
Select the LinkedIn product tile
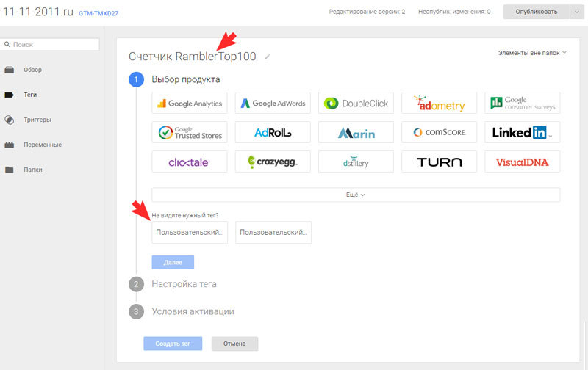[523, 132]
